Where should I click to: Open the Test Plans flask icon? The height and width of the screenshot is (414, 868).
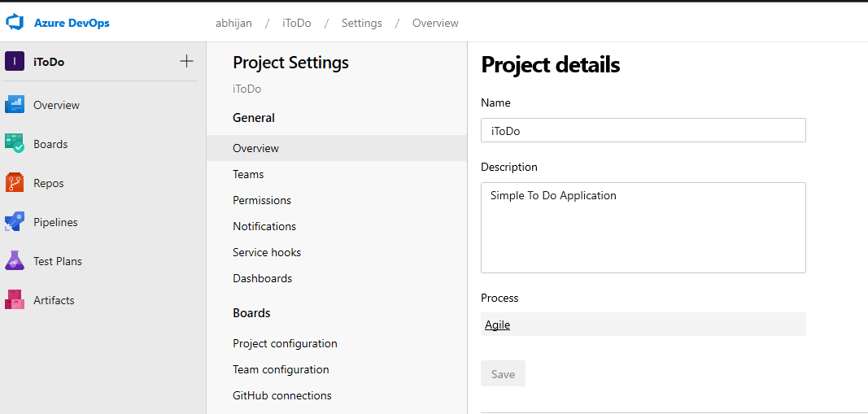point(15,261)
